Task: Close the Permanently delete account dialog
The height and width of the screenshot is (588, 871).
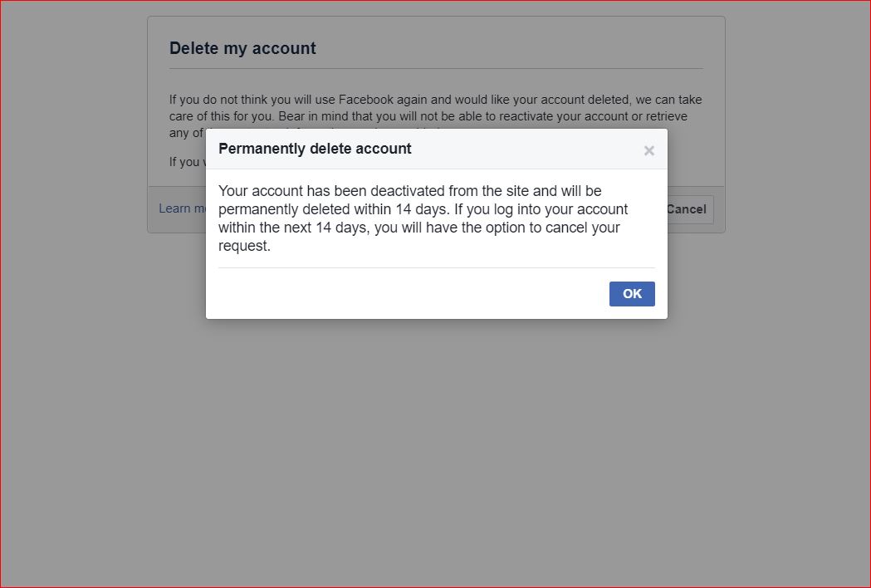Action: pos(648,150)
